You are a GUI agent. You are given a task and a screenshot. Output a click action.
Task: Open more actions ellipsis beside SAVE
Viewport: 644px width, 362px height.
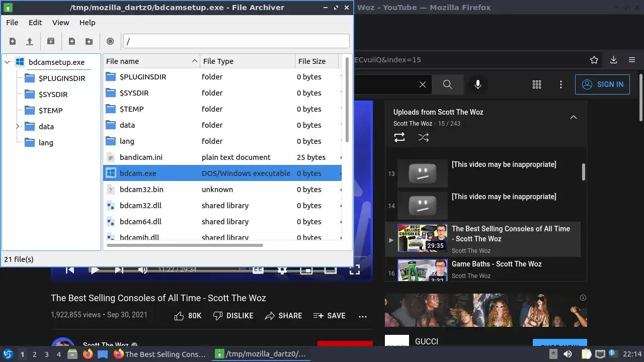[363, 316]
